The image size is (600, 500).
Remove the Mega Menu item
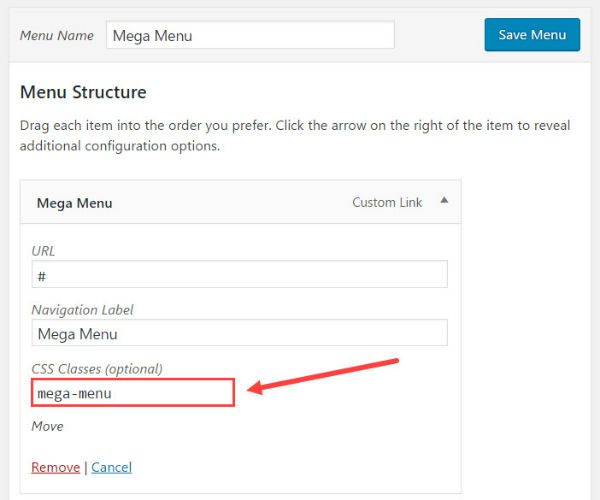coord(55,467)
